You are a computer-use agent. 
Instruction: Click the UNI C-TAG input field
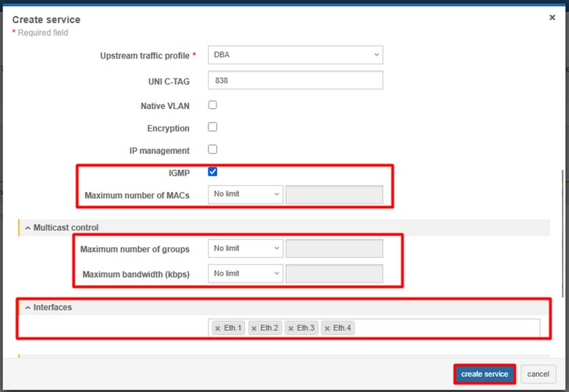coord(295,80)
